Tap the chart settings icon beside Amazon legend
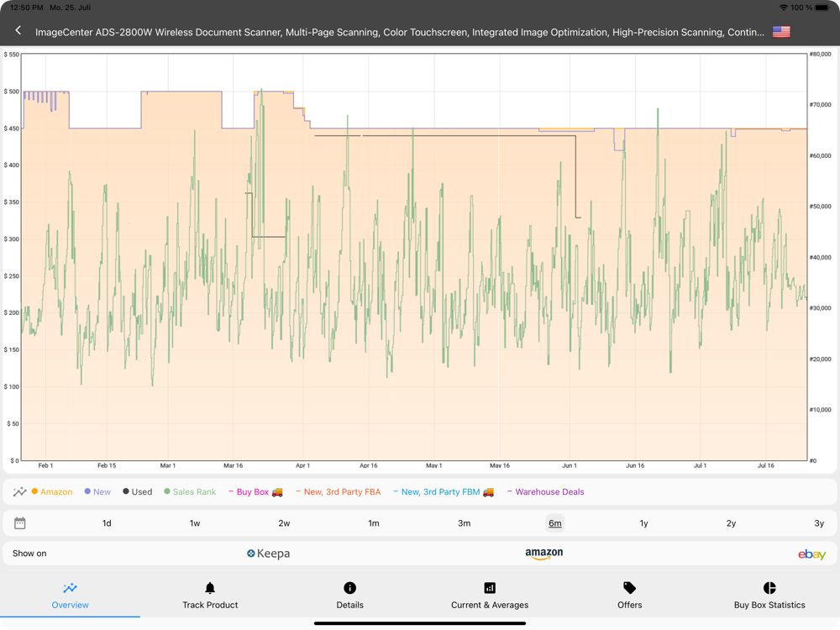Screen dimensions: 840x630 pyautogui.click(x=20, y=491)
